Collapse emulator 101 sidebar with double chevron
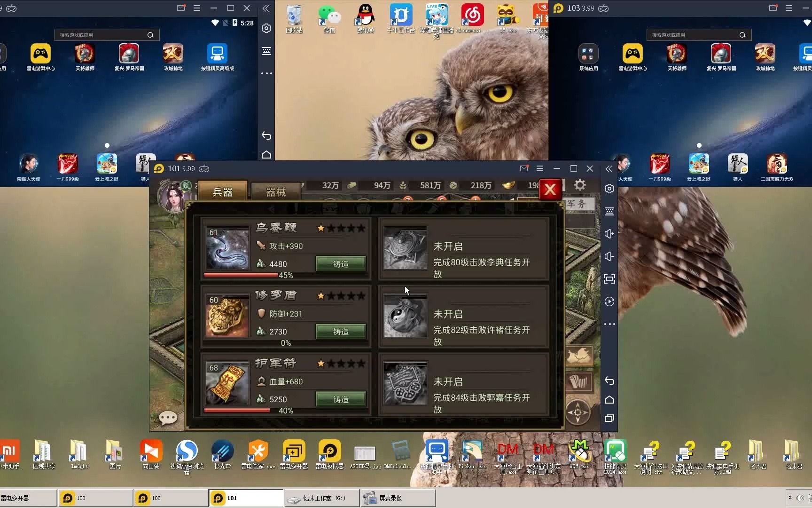The width and height of the screenshot is (812, 508). [609, 168]
